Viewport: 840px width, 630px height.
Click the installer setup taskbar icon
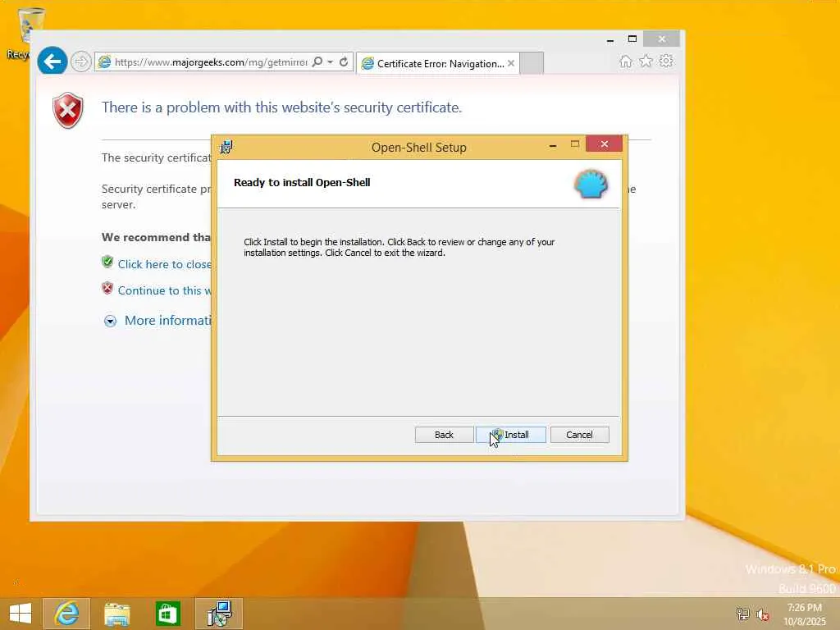(219, 614)
